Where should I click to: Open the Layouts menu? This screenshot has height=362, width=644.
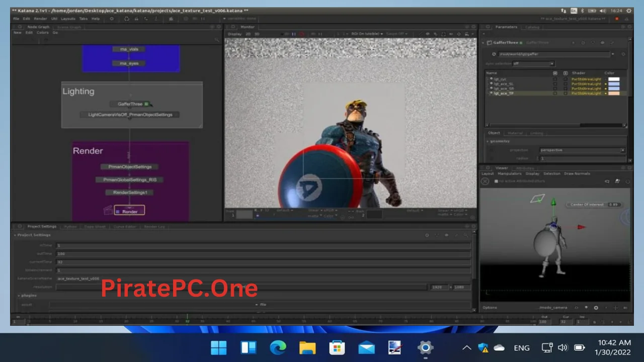click(68, 19)
